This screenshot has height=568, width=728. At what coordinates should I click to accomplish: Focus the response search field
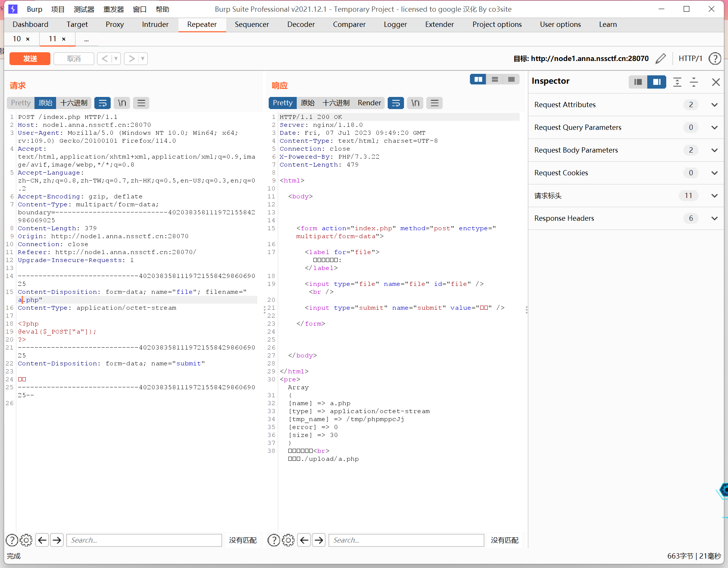tap(406, 540)
